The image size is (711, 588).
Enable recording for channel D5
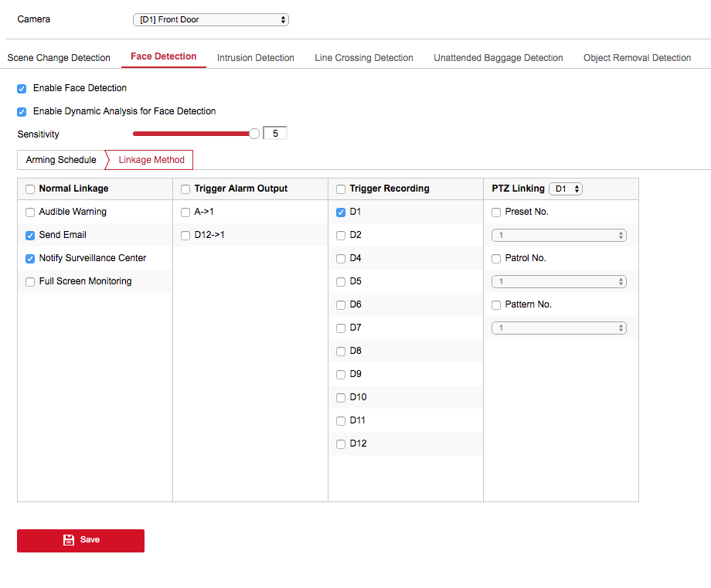pos(341,282)
